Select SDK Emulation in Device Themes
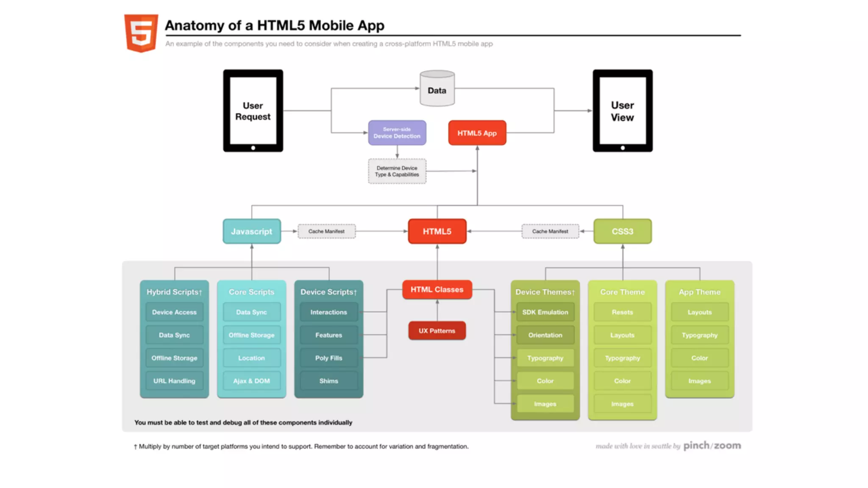 tap(545, 312)
